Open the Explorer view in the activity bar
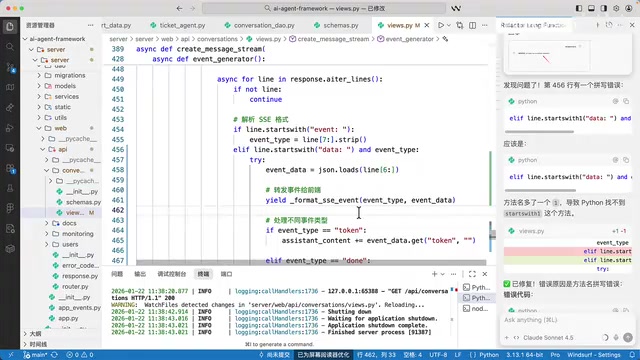This screenshot has width=640, height=360. tap(10, 27)
